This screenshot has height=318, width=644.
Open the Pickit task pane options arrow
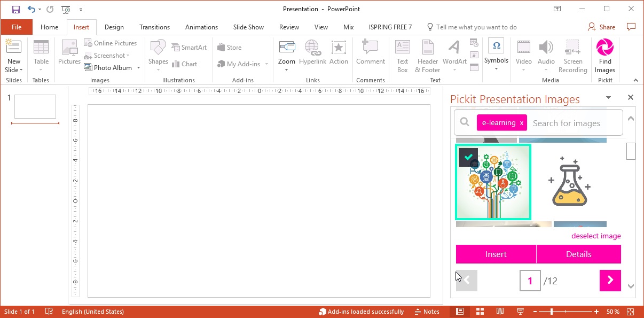[608, 98]
